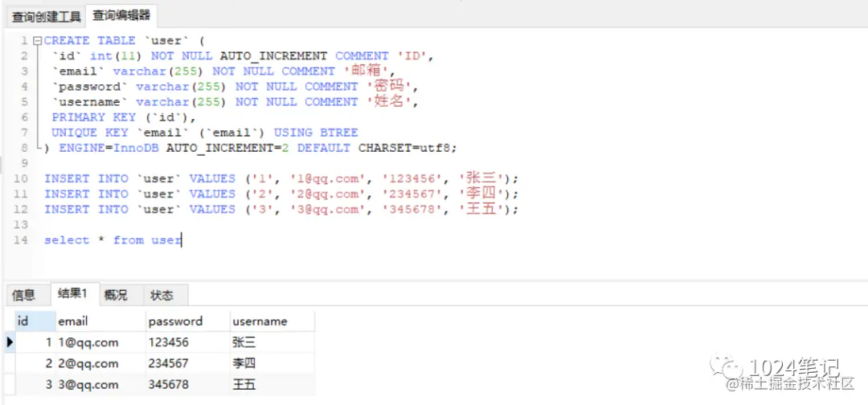The width and height of the screenshot is (868, 405).
Task: Select username cell 李四
Action: coord(272,363)
